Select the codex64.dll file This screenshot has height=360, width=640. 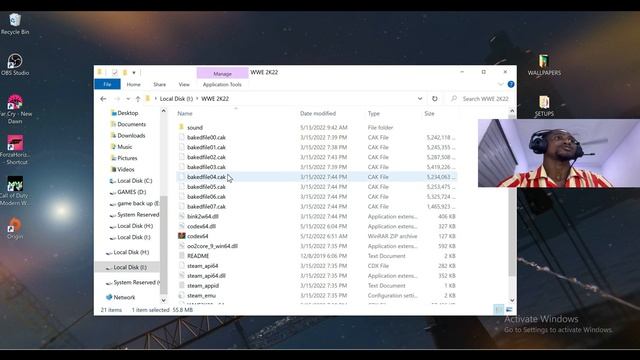201,226
